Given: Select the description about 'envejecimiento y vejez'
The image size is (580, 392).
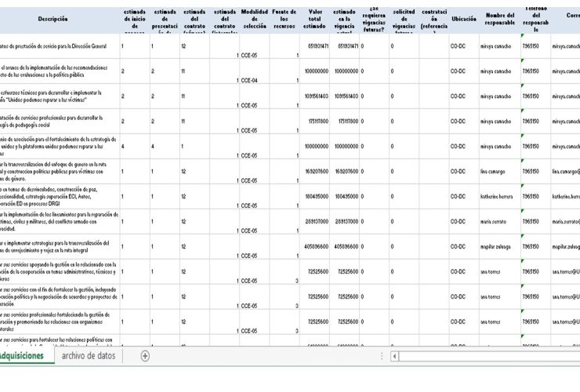Looking at the screenshot, I should pos(60,246).
